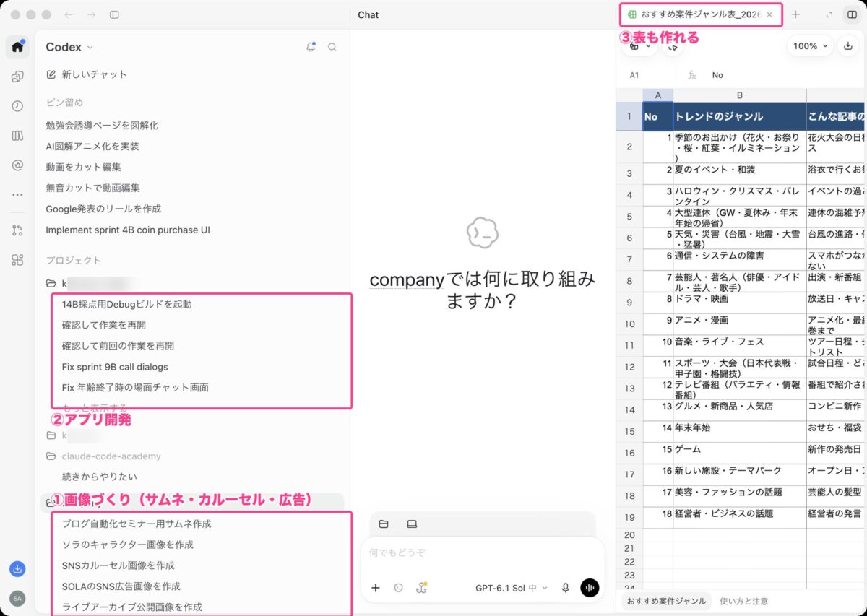Viewport: 867px width, 616px height.
Task: Open chat ライブアーカイブ公開画像を作成
Action: (x=132, y=607)
